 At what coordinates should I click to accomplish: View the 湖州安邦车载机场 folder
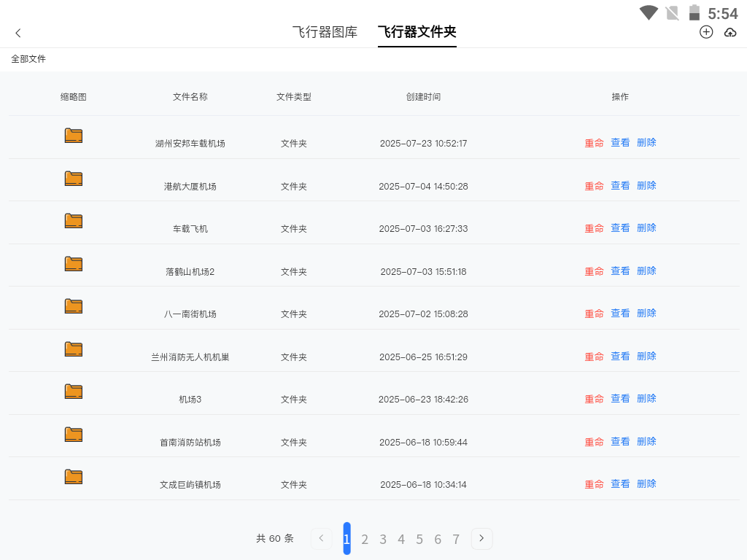click(x=620, y=142)
